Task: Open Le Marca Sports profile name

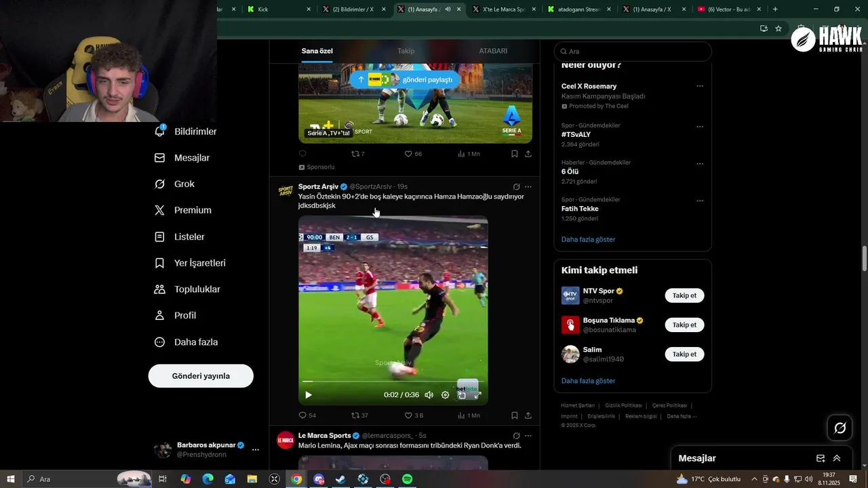Action: tap(324, 436)
